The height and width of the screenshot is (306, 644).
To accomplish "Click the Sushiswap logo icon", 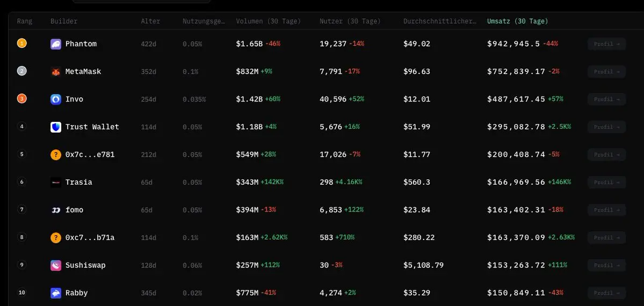I will [x=56, y=265].
